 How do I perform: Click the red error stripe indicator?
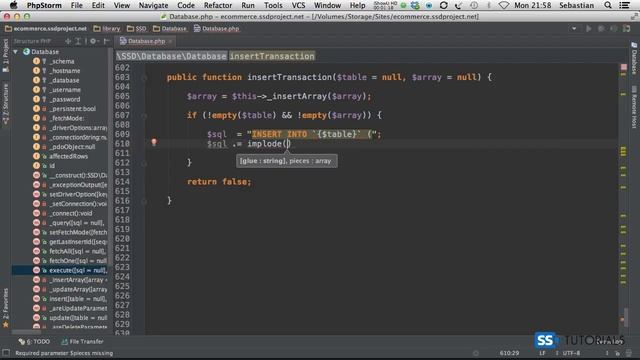pos(624,67)
